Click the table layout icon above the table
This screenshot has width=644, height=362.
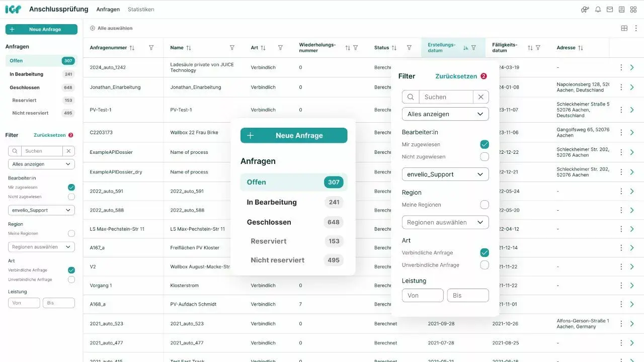click(624, 28)
